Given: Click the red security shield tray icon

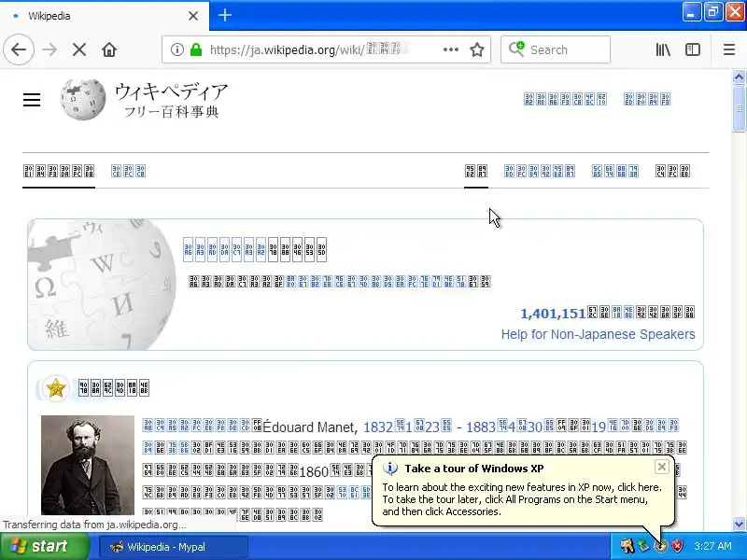Looking at the screenshot, I should pos(678,546).
